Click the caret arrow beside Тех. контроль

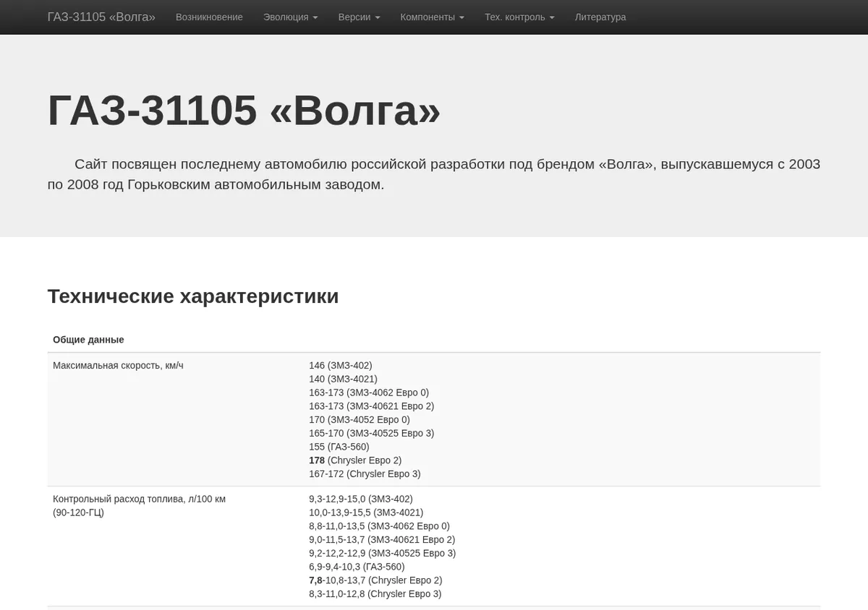point(552,17)
